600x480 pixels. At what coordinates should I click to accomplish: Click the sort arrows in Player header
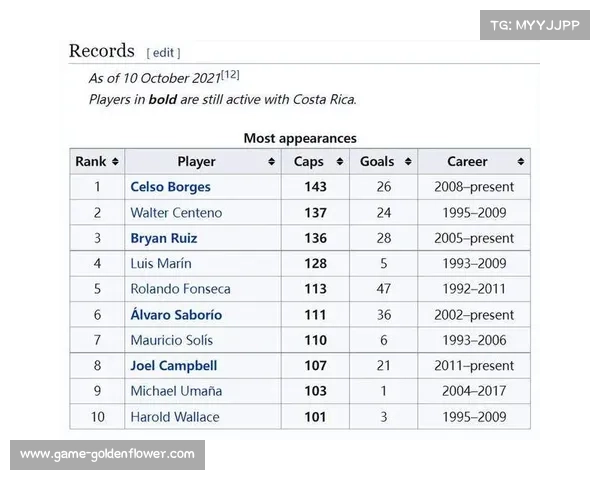click(271, 162)
